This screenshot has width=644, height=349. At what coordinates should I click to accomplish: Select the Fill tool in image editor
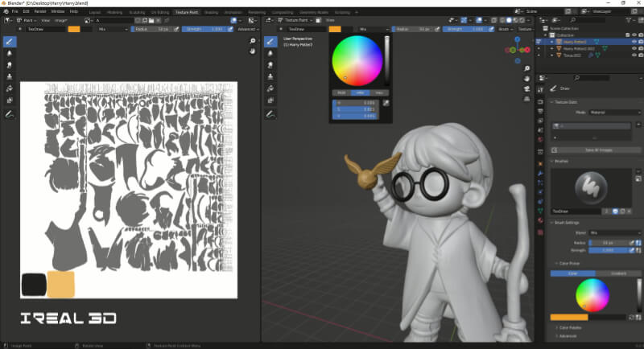pos(10,88)
